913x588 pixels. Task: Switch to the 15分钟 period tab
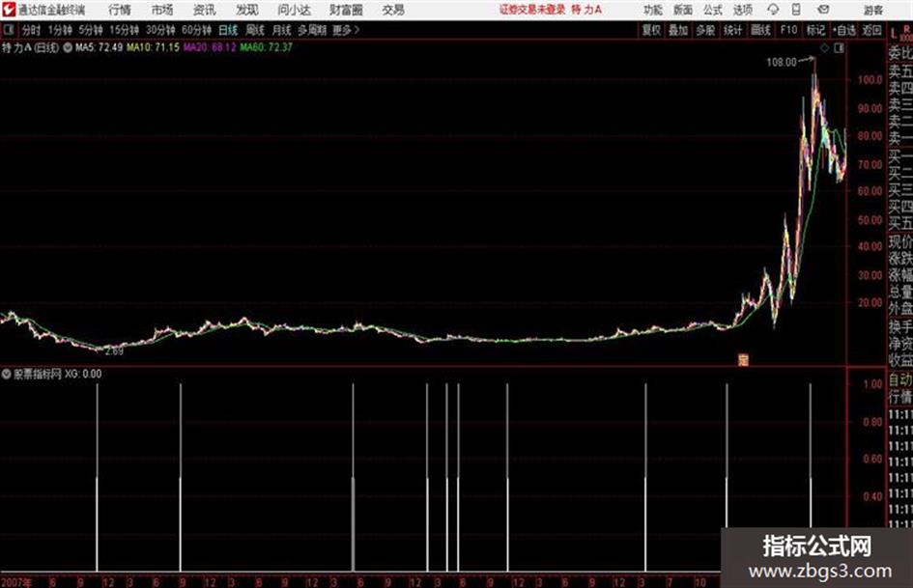124,30
